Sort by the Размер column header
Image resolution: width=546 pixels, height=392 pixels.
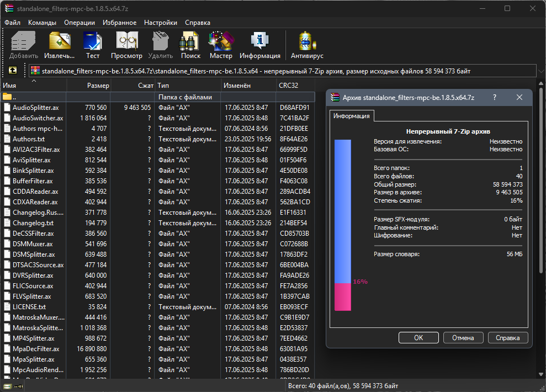pos(88,85)
